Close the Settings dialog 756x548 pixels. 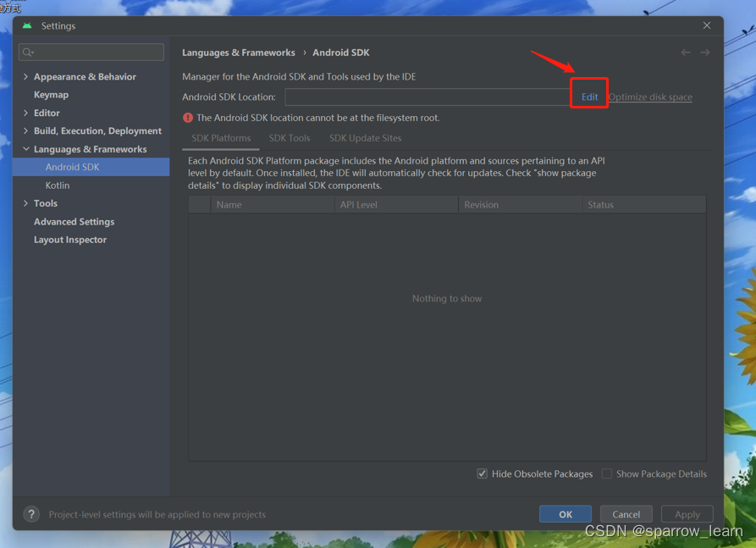pos(706,25)
